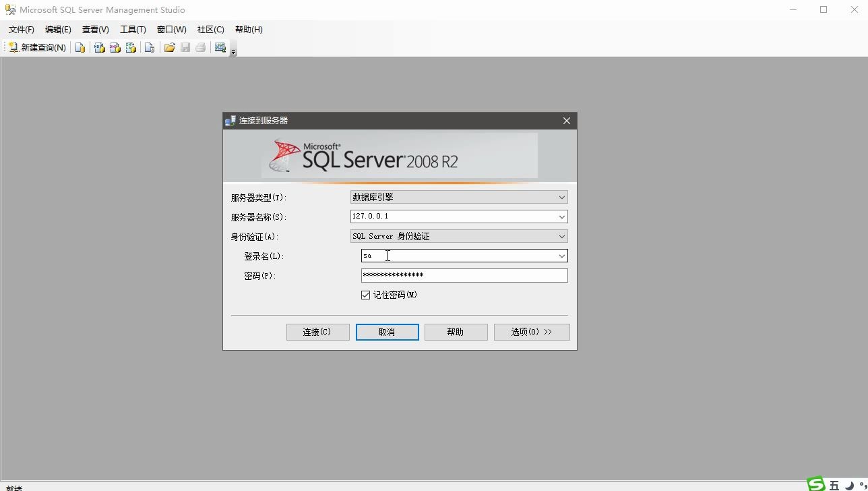Screen dimensions: 868x491
Task: Click the punctuation icon on the IME bar
Action: coord(863,486)
